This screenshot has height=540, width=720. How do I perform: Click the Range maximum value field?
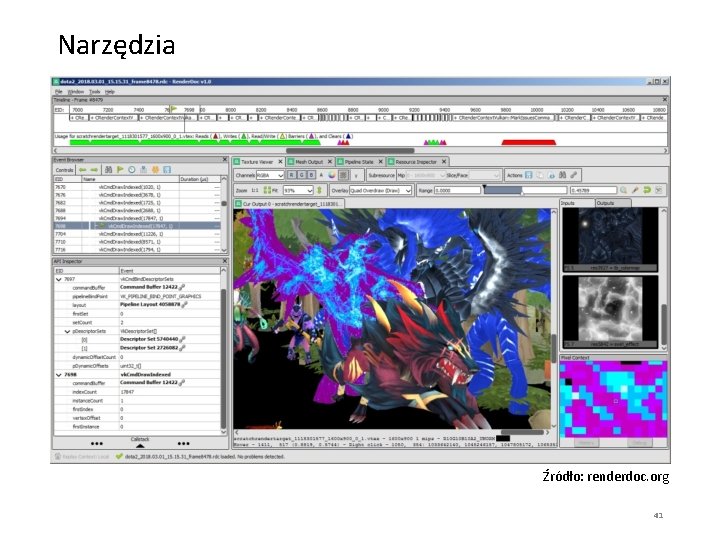(x=593, y=190)
